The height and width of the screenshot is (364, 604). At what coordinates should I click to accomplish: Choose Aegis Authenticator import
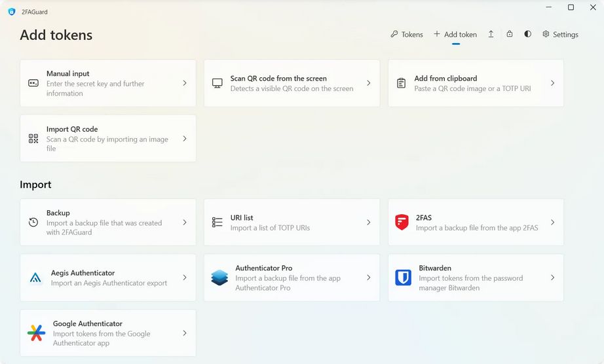tap(108, 278)
